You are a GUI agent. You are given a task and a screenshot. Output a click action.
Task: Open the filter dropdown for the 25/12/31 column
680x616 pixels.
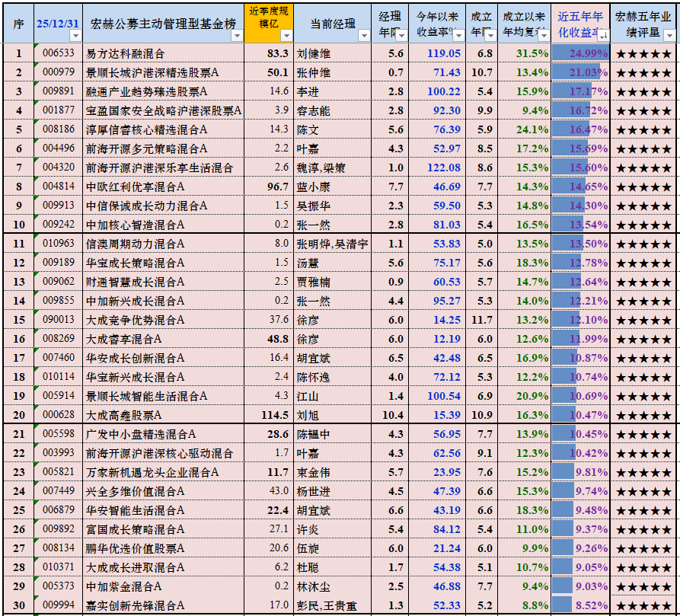point(75,36)
